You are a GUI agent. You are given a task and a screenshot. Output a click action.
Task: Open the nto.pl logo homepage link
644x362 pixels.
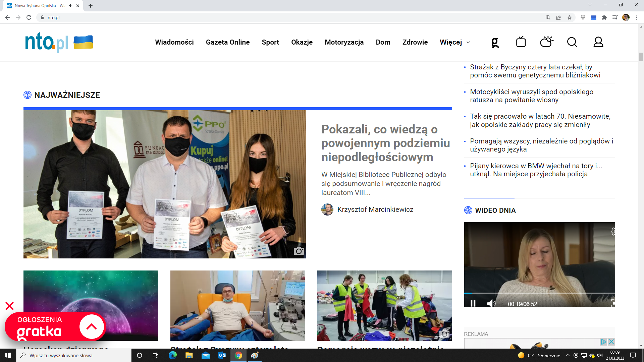pos(47,42)
